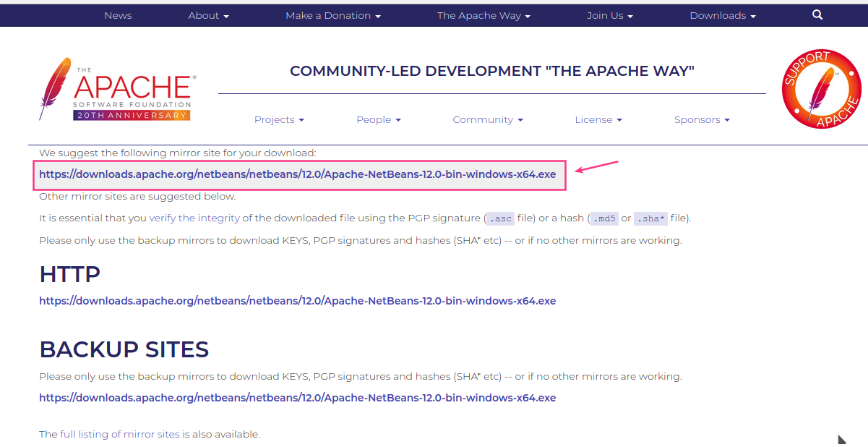Expand the Downloads dropdown
The width and height of the screenshot is (868, 447).
click(721, 14)
